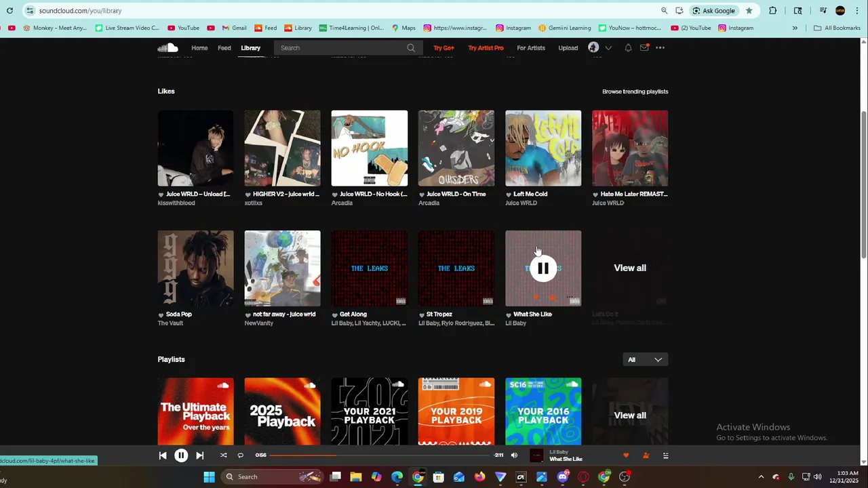Open the notifications bell icon

click(628, 47)
